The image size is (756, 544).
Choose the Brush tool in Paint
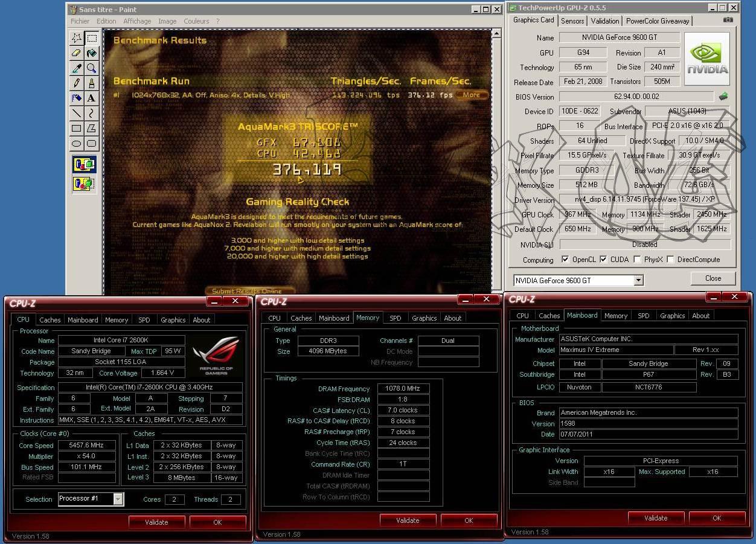coord(92,83)
